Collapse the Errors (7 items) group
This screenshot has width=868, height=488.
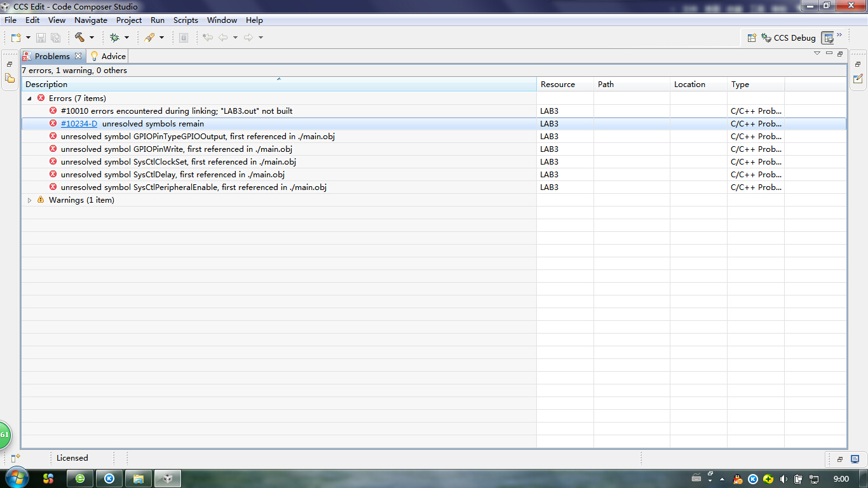pos(29,98)
